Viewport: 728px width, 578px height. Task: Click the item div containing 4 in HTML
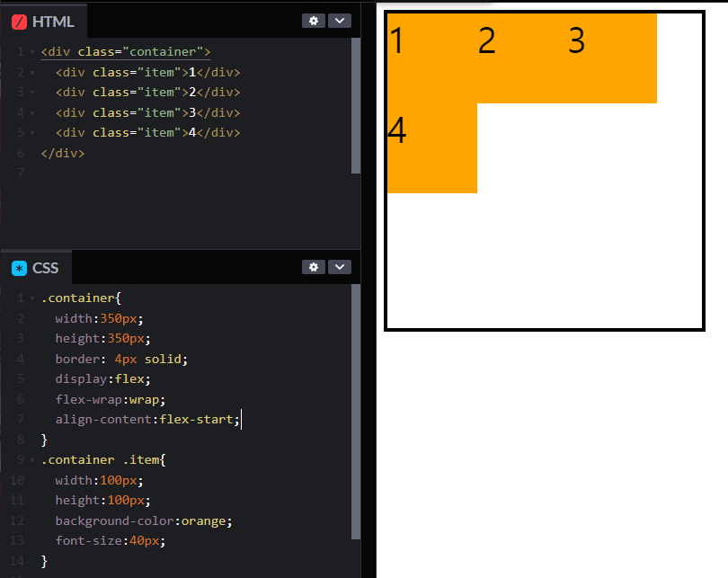pos(147,133)
